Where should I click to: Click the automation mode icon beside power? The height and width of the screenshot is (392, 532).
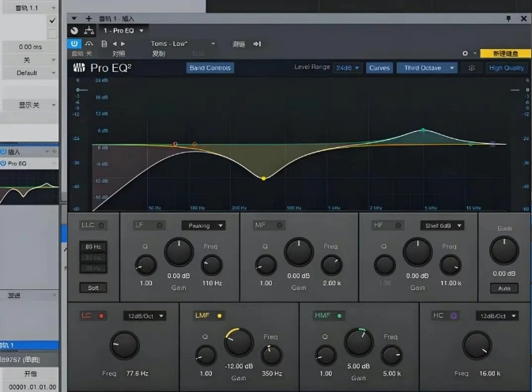tap(89, 43)
